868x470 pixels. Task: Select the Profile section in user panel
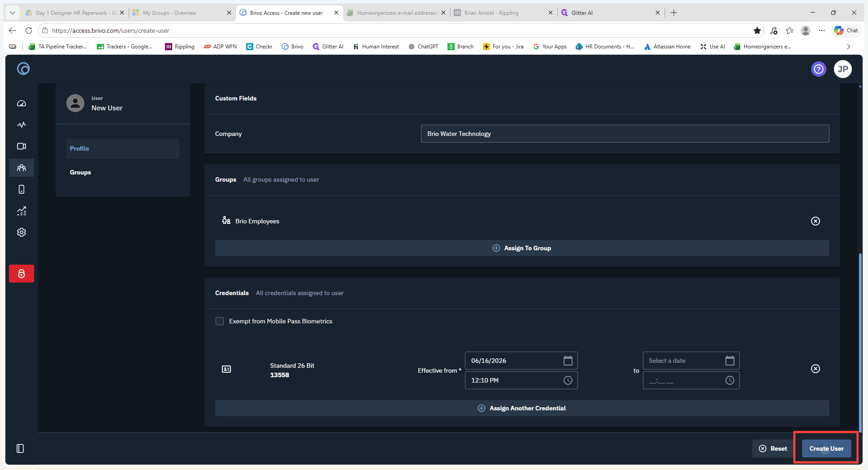123,148
